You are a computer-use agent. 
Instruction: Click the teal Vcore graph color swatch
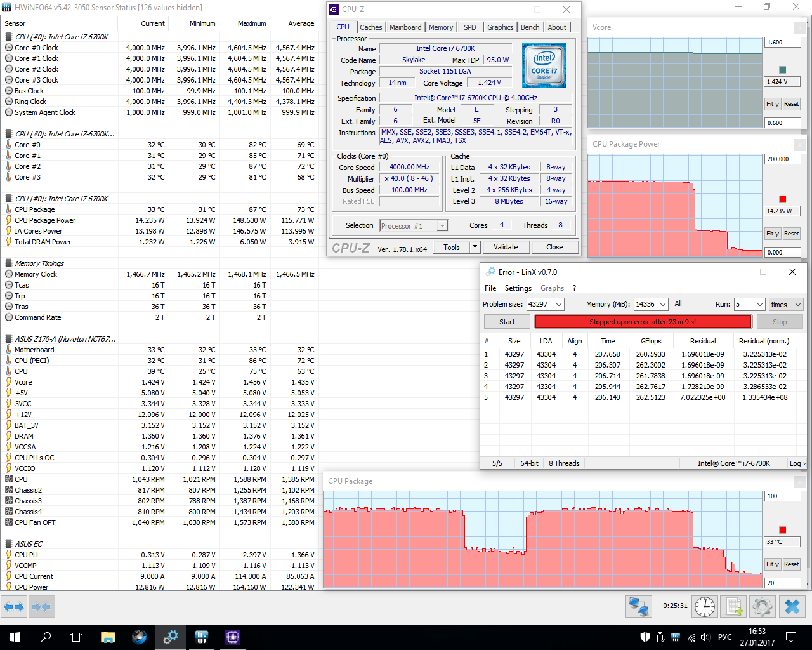click(782, 70)
